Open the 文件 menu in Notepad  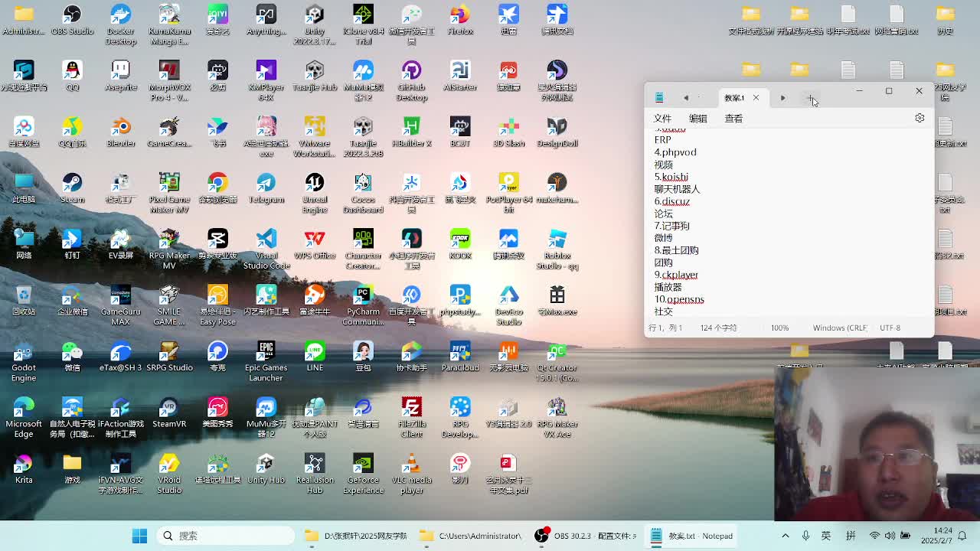coord(662,119)
